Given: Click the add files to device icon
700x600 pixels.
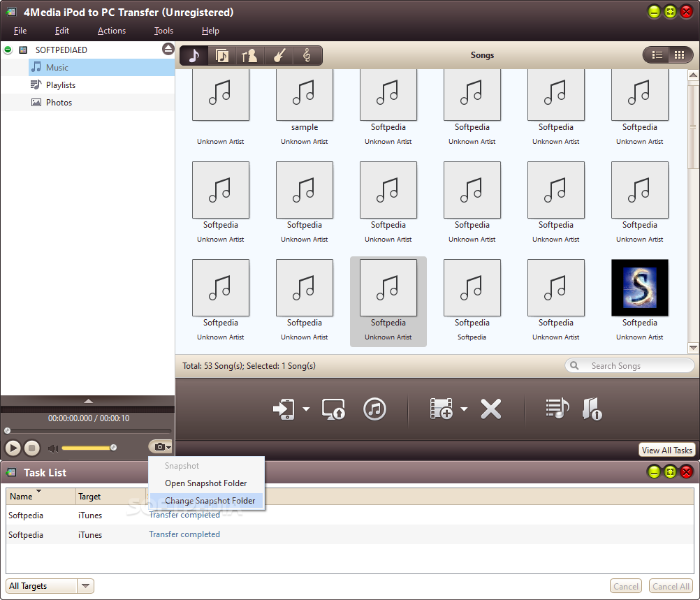Looking at the screenshot, I should point(441,409).
